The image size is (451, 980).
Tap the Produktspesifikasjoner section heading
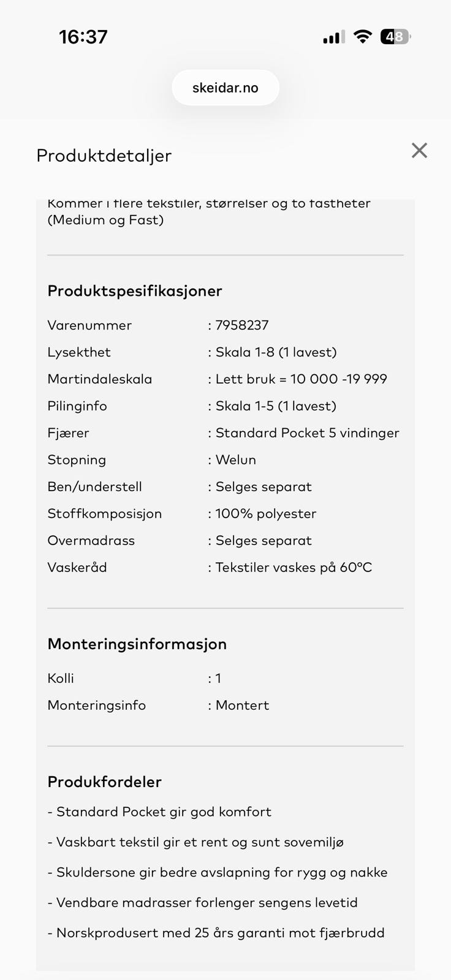135,291
